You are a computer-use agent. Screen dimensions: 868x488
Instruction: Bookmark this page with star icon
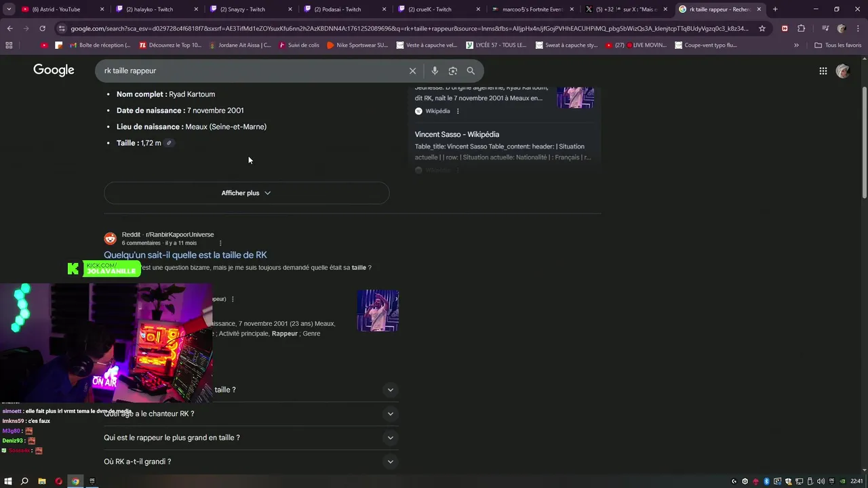pos(762,28)
